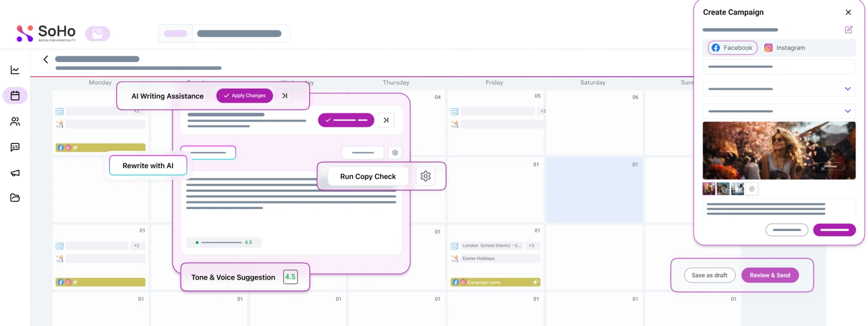The width and height of the screenshot is (868, 326).
Task: Click the top bar search field placeholder
Action: pos(239,34)
